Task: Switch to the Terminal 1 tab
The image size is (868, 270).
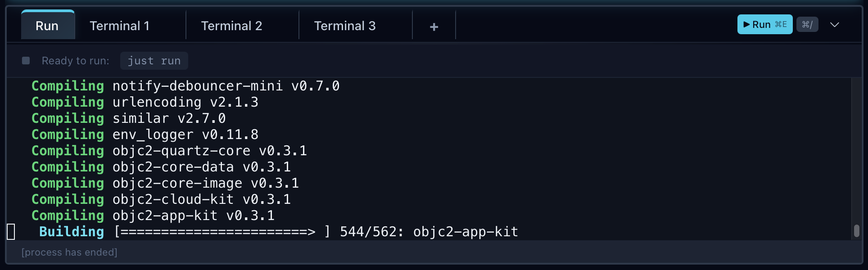Action: [x=119, y=26]
